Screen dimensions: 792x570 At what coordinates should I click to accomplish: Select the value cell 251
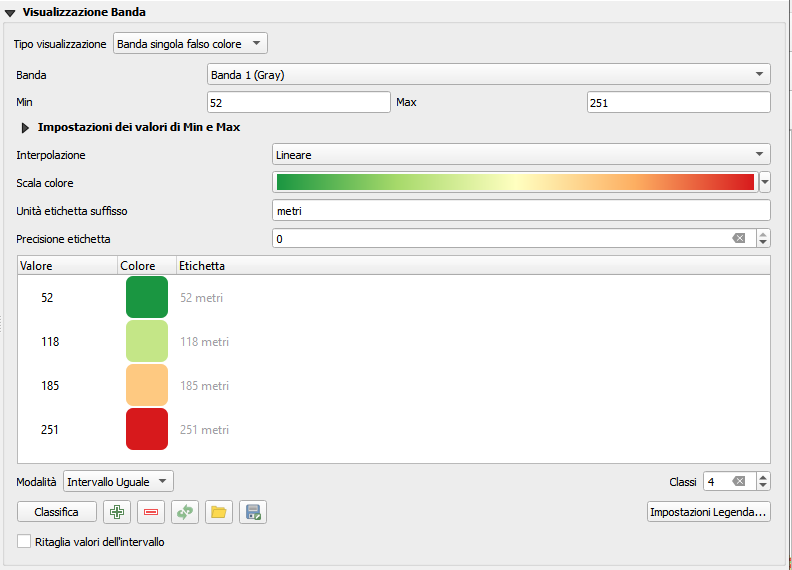pyautogui.click(x=50, y=430)
